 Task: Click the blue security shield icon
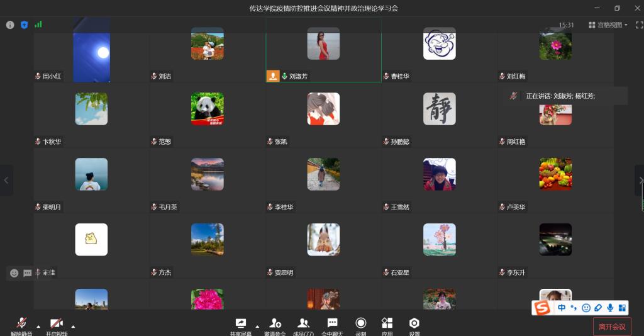(x=25, y=25)
